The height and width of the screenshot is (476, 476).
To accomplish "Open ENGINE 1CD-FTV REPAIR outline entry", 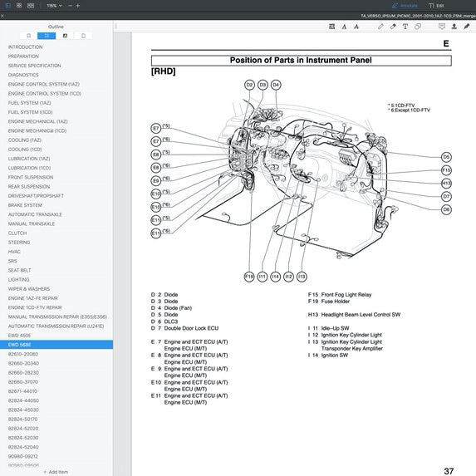I will tap(35, 307).
